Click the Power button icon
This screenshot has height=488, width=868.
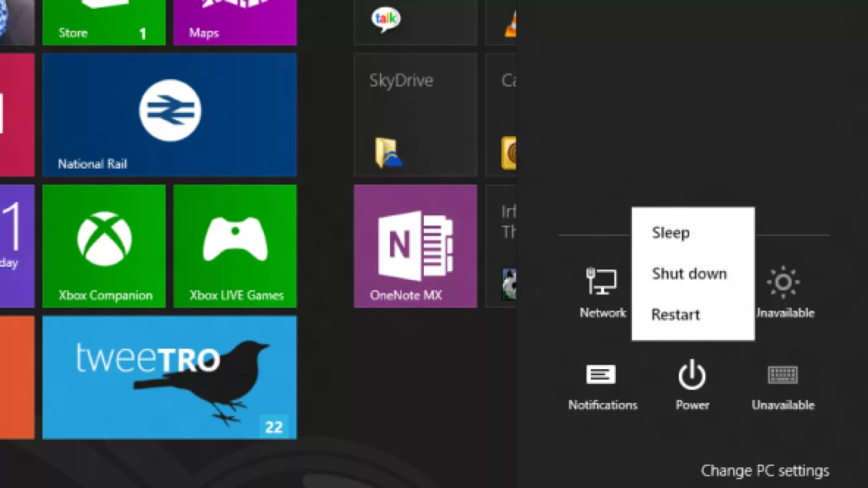tap(692, 375)
